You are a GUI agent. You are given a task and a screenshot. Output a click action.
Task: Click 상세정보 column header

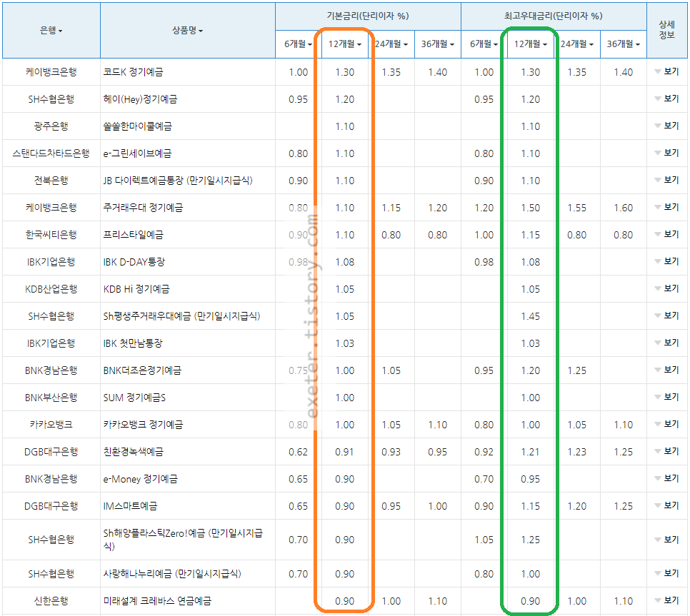(x=666, y=29)
